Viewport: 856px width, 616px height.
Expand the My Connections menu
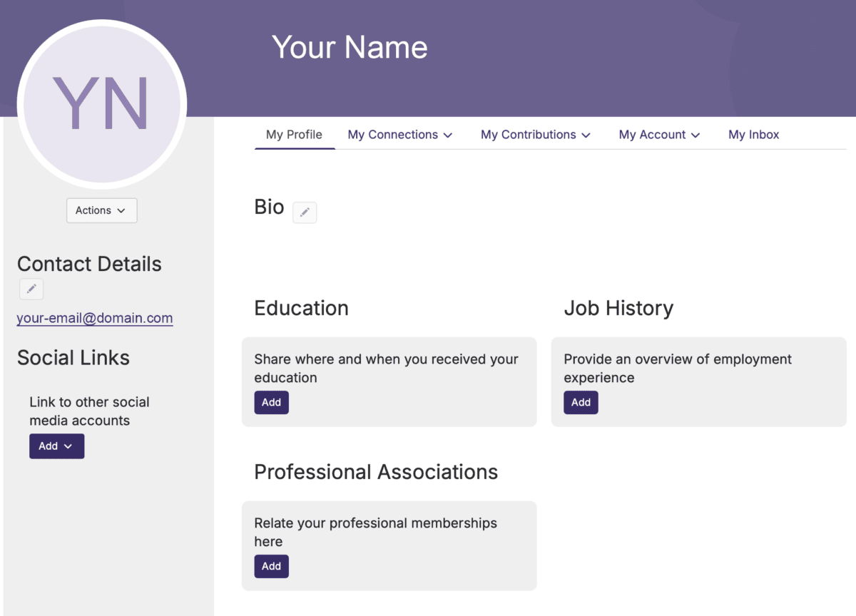coord(400,135)
